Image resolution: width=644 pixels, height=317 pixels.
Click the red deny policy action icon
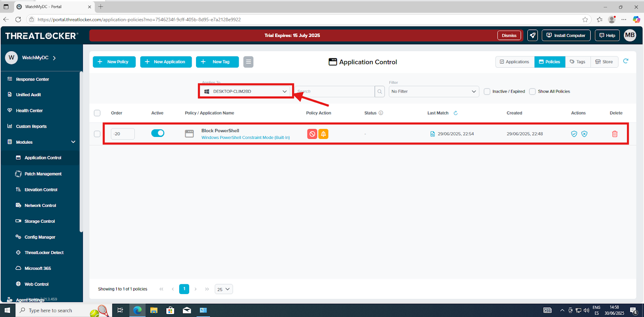[x=312, y=134]
